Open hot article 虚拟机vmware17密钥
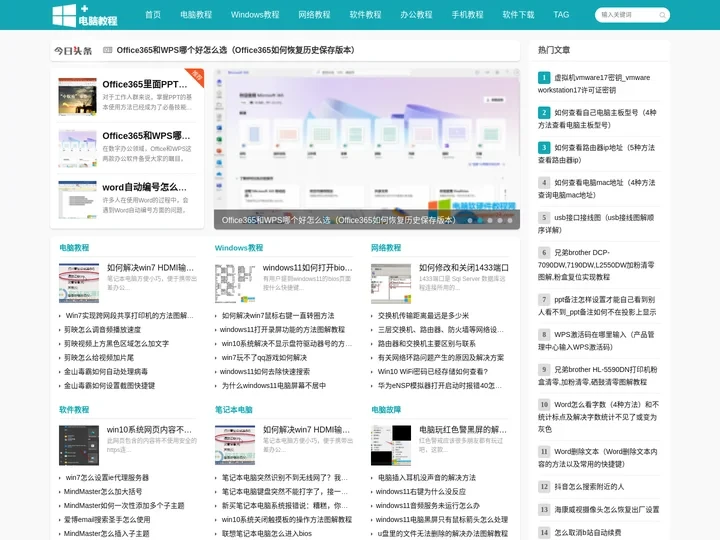Screen dimensions: 720x540 pos(594,84)
